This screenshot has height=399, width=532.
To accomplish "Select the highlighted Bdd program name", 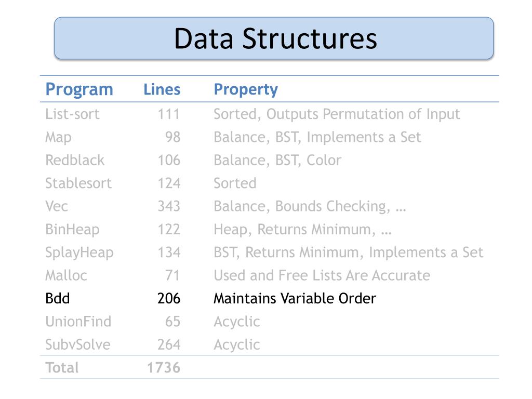I will tap(57, 299).
